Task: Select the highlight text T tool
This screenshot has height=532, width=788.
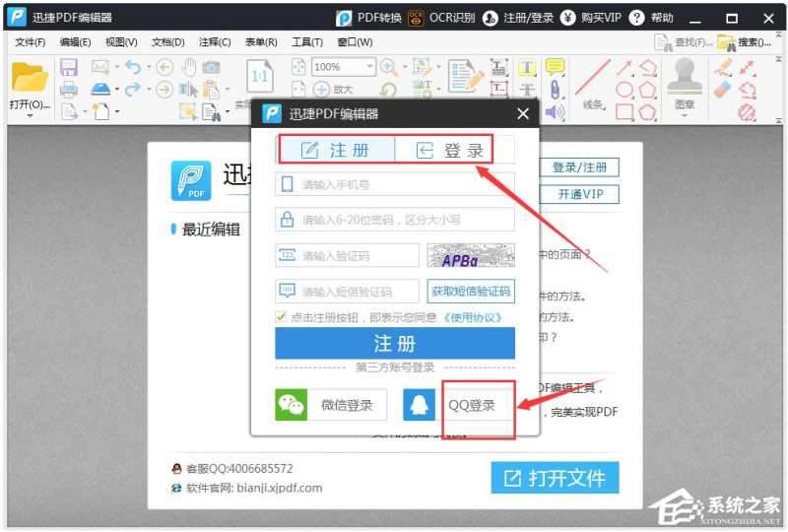Action: (x=527, y=67)
